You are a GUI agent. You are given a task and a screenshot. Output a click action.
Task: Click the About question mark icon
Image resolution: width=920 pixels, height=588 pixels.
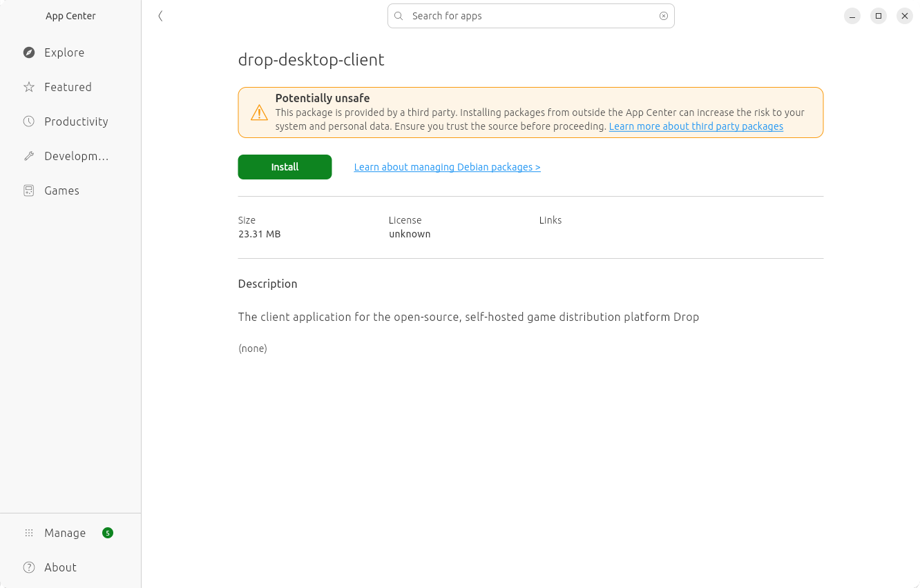click(28, 567)
